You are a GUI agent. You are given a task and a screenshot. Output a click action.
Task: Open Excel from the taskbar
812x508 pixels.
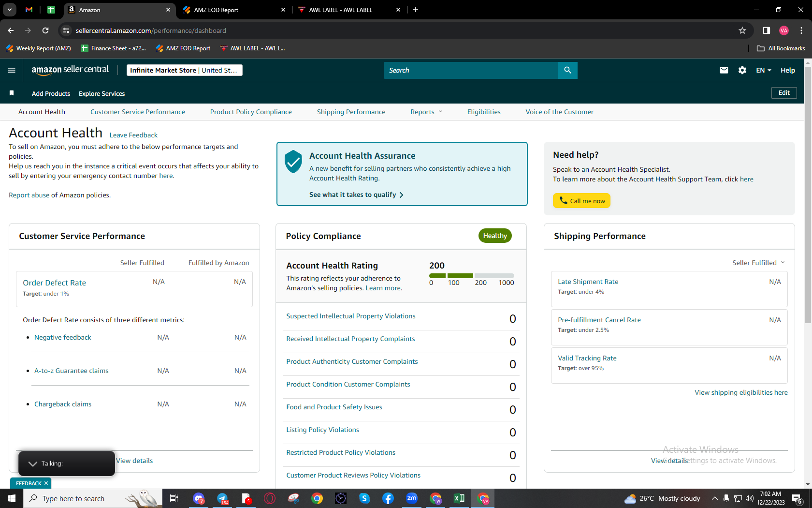click(x=459, y=498)
